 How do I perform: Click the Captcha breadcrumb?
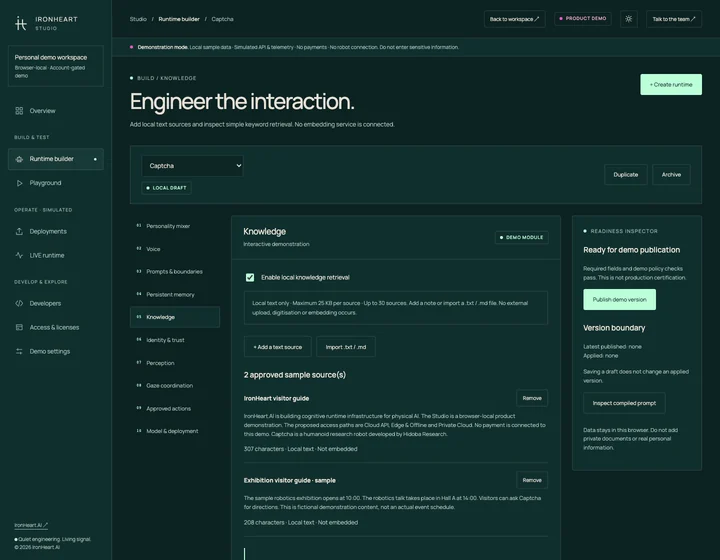coord(222,19)
